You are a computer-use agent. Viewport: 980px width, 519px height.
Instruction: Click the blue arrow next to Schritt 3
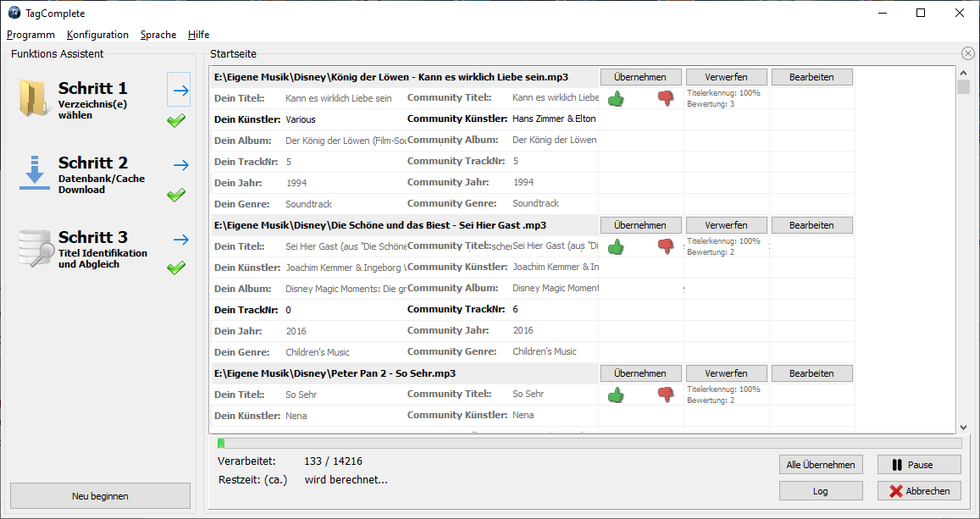click(x=181, y=240)
